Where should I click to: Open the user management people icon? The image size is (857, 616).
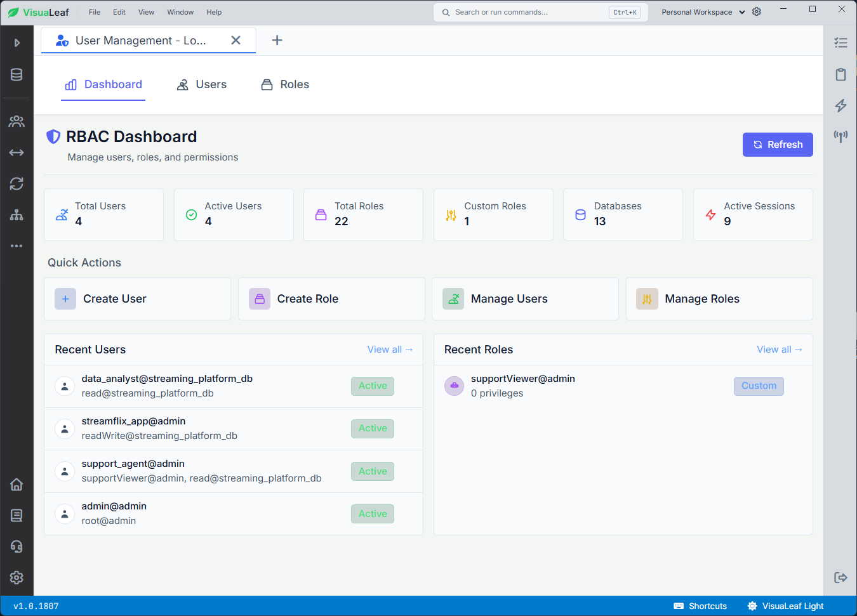(x=17, y=121)
